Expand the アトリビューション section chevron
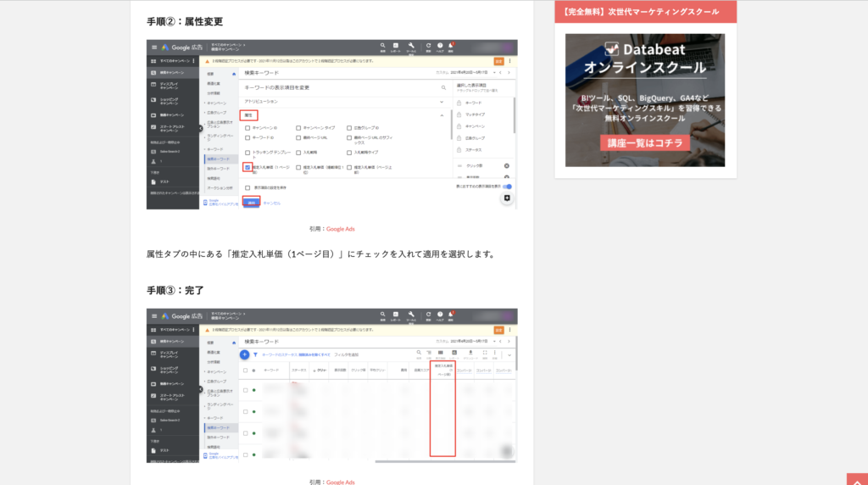The image size is (868, 485). pyautogui.click(x=442, y=102)
